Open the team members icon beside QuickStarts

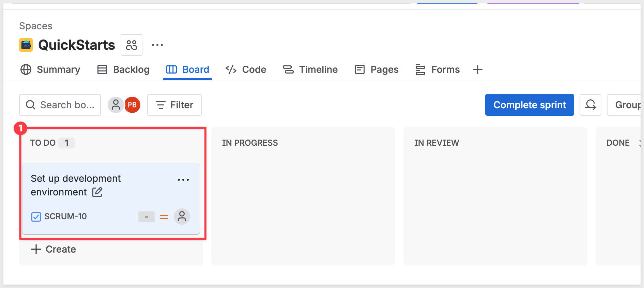132,45
